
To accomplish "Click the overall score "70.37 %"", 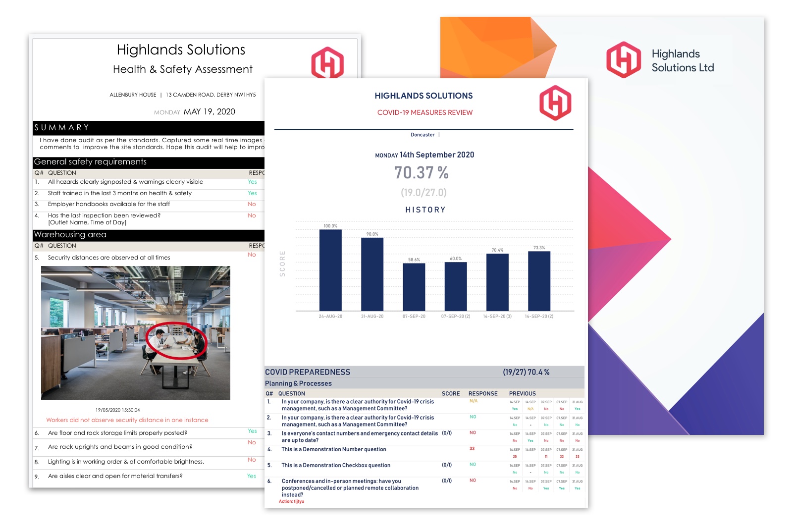I will (422, 172).
